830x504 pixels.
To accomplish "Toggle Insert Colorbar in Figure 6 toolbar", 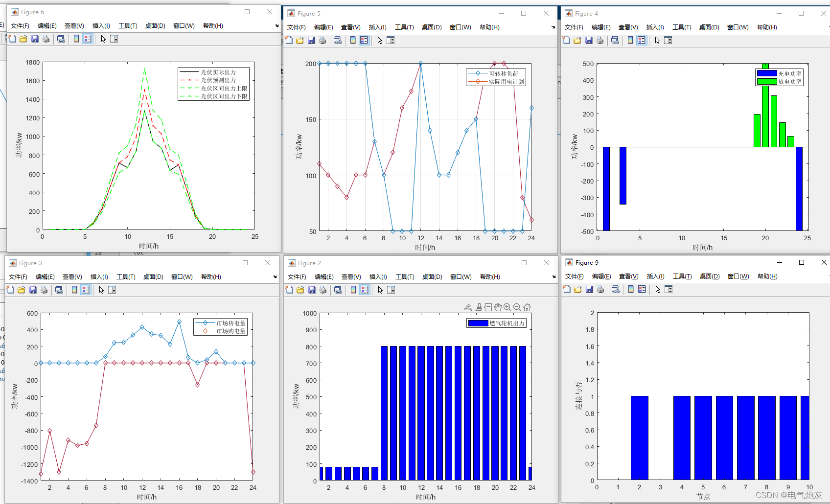I will click(x=76, y=39).
